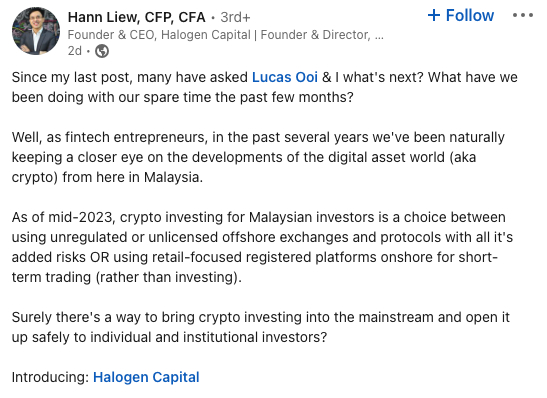The height and width of the screenshot is (398, 547).
Task: Click the paragraph starting 'Well, as fintech entrepreneurs'
Action: 258,157
